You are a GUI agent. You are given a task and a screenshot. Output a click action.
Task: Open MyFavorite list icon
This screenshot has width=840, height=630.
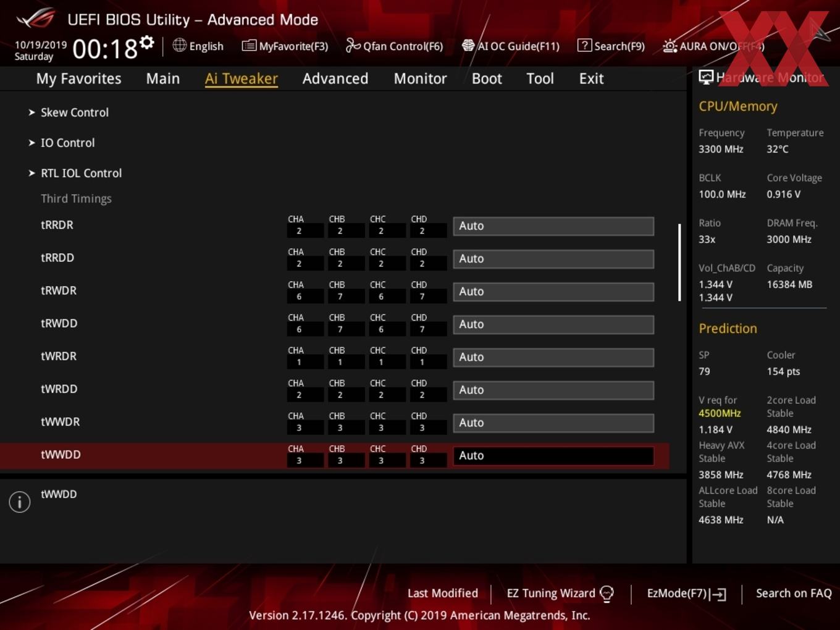coord(249,46)
